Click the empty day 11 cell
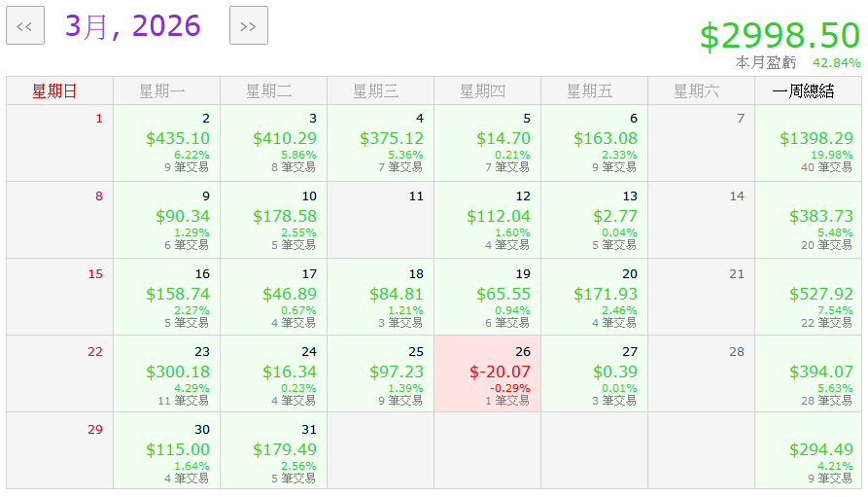Viewport: 868px width, 497px height. tap(380, 220)
